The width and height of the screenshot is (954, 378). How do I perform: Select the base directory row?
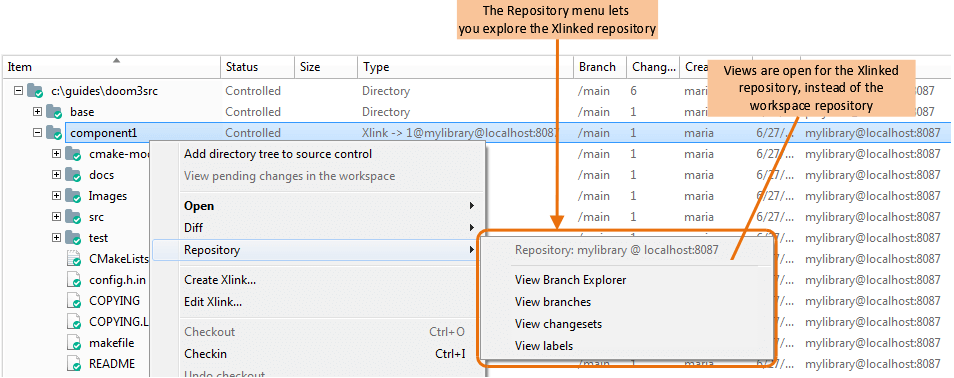(x=476, y=112)
